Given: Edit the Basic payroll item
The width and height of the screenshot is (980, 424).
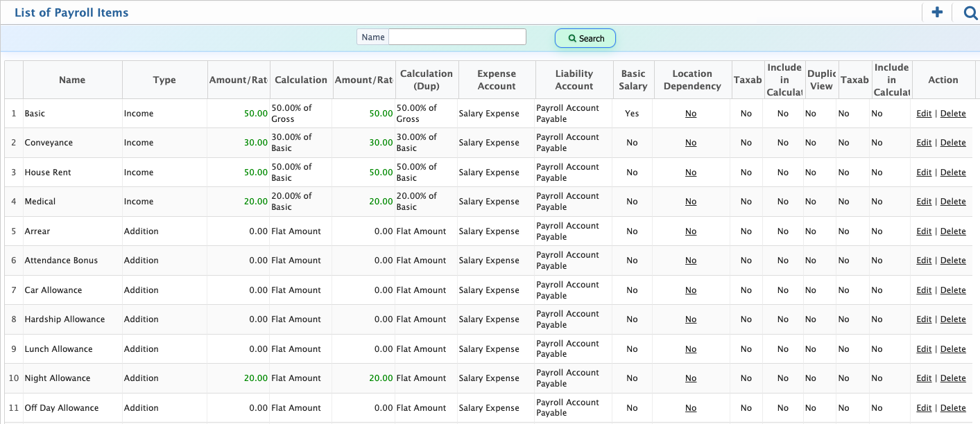Looking at the screenshot, I should pyautogui.click(x=924, y=114).
